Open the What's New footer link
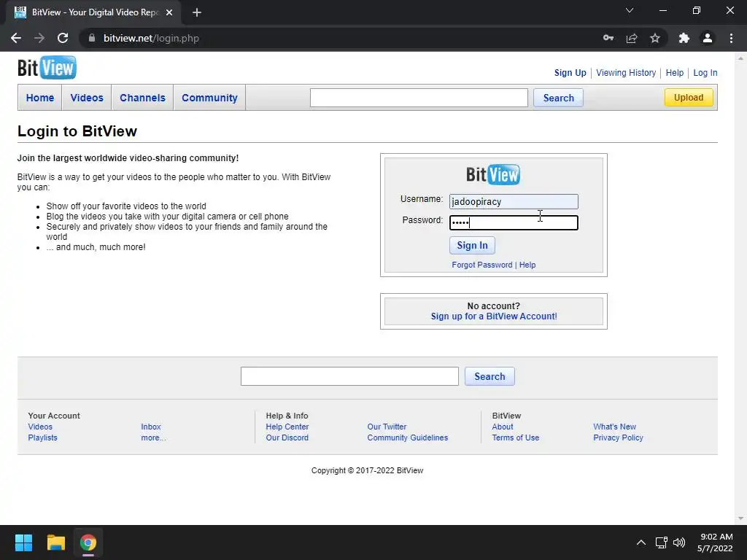The image size is (747, 560). click(614, 427)
